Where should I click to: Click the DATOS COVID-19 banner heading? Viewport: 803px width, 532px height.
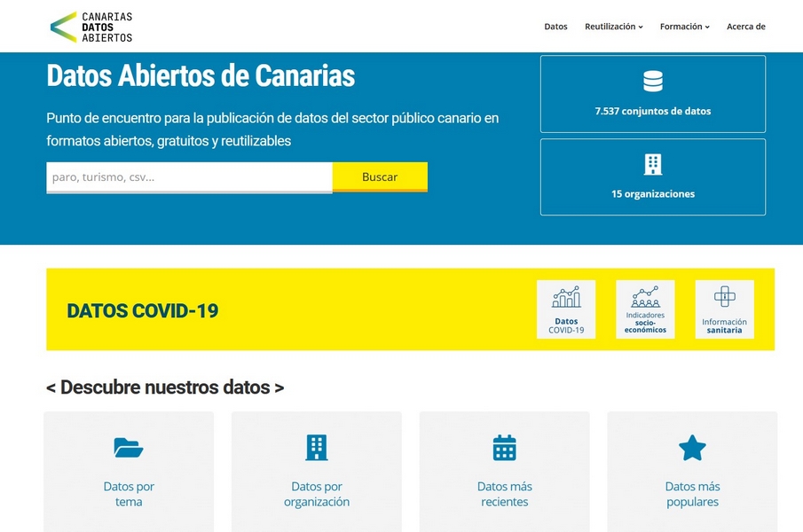pyautogui.click(x=142, y=310)
